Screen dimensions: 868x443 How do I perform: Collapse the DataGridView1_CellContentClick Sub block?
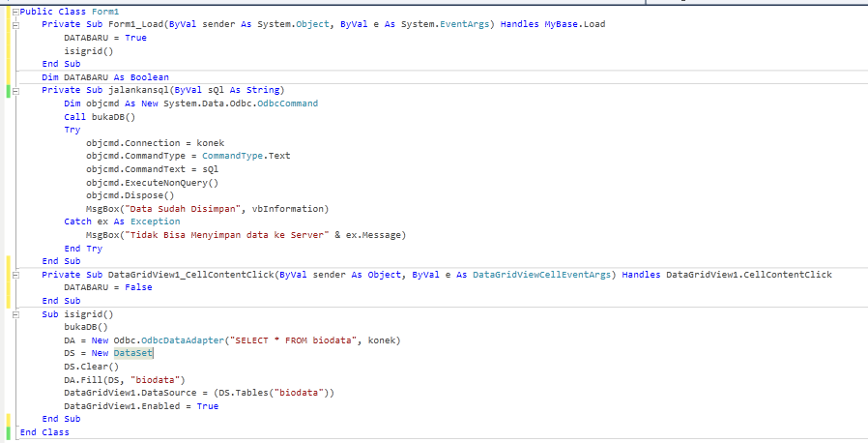click(15, 276)
